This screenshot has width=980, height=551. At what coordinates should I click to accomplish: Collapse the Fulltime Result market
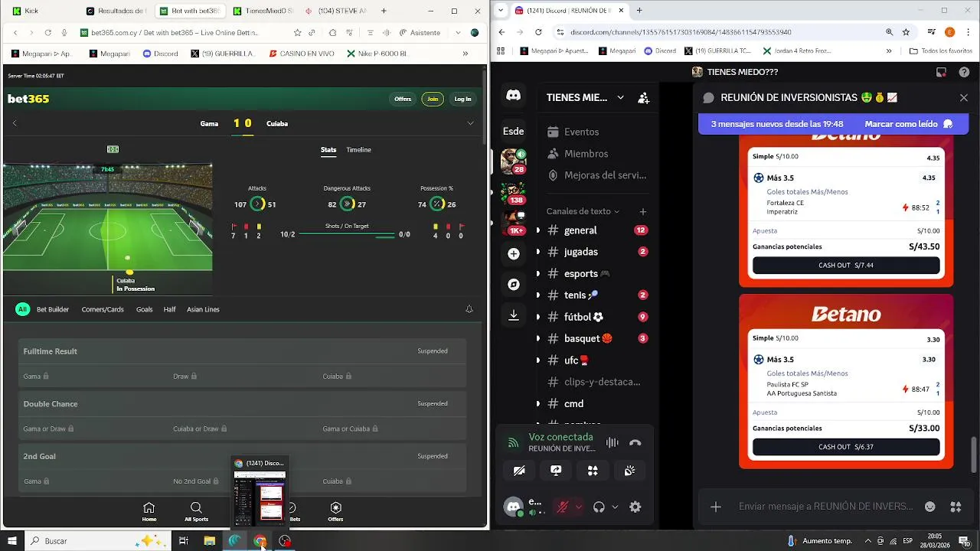click(242, 351)
